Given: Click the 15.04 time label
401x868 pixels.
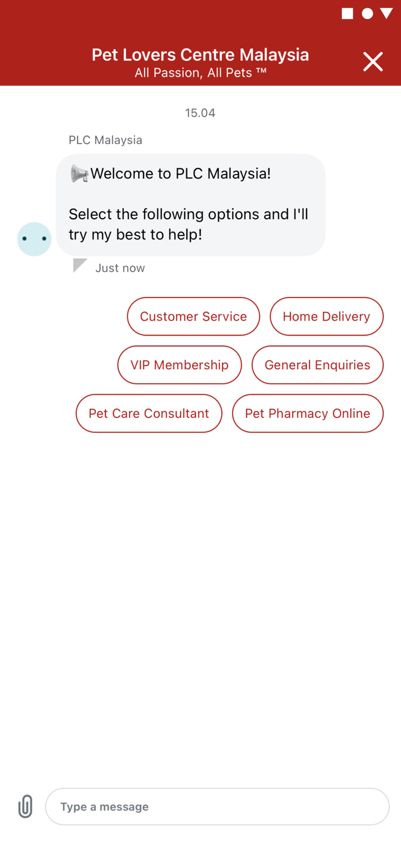Looking at the screenshot, I should [x=200, y=113].
